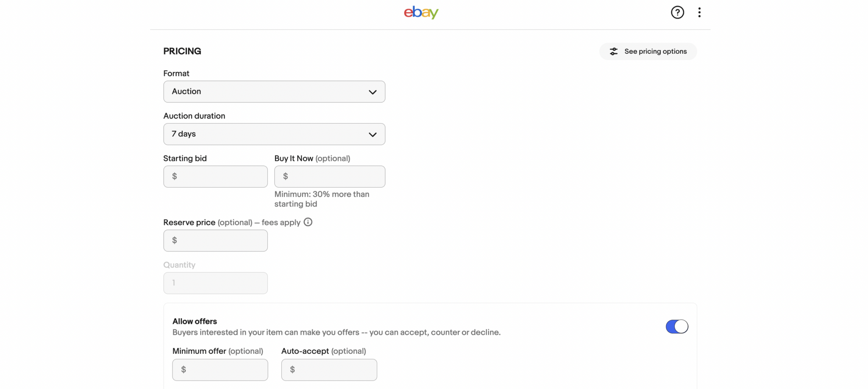Click the Buy It Now price input field
The image size is (868, 389).
[330, 177]
